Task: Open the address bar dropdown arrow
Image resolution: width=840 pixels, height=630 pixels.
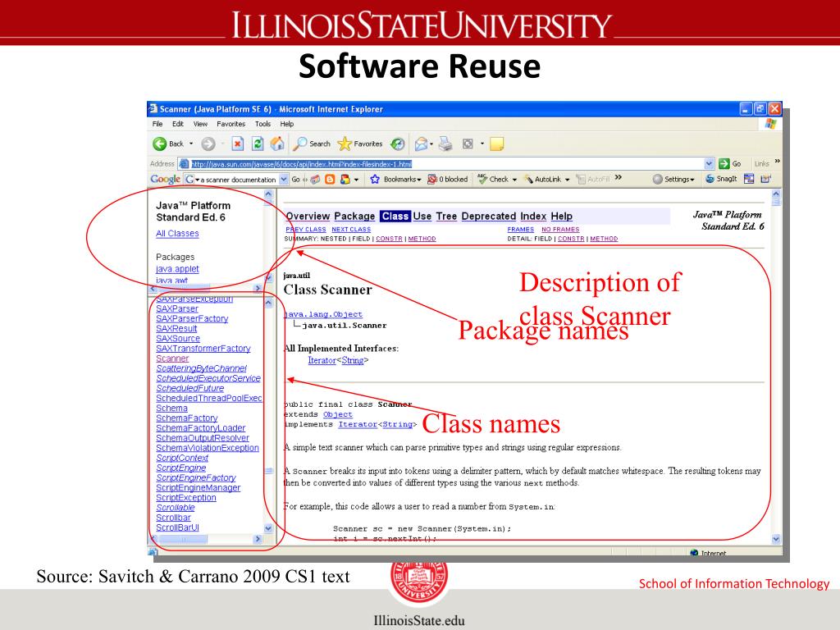Action: (710, 164)
